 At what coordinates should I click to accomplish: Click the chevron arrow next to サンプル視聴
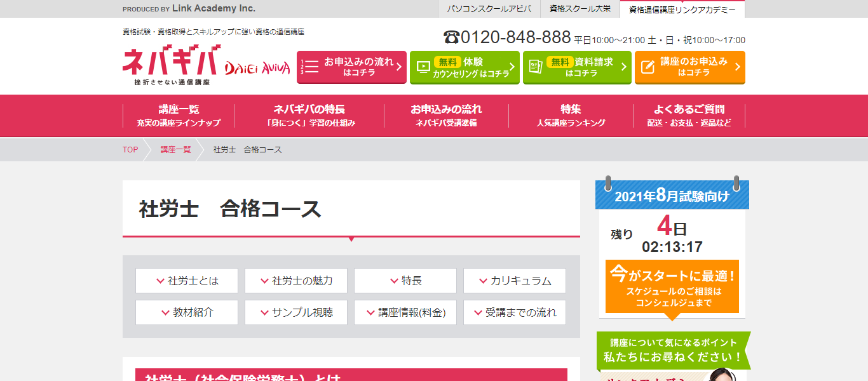coord(264,312)
